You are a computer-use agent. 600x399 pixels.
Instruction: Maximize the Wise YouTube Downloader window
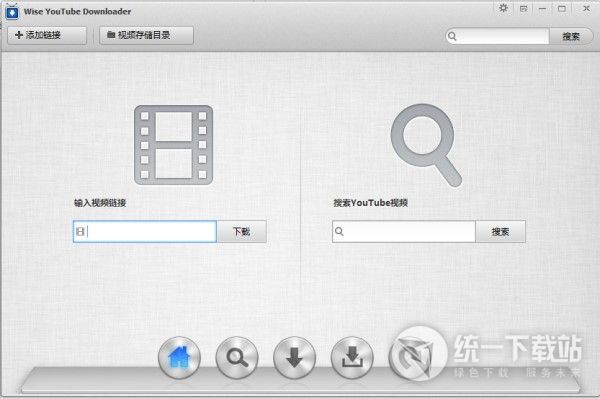pos(562,8)
